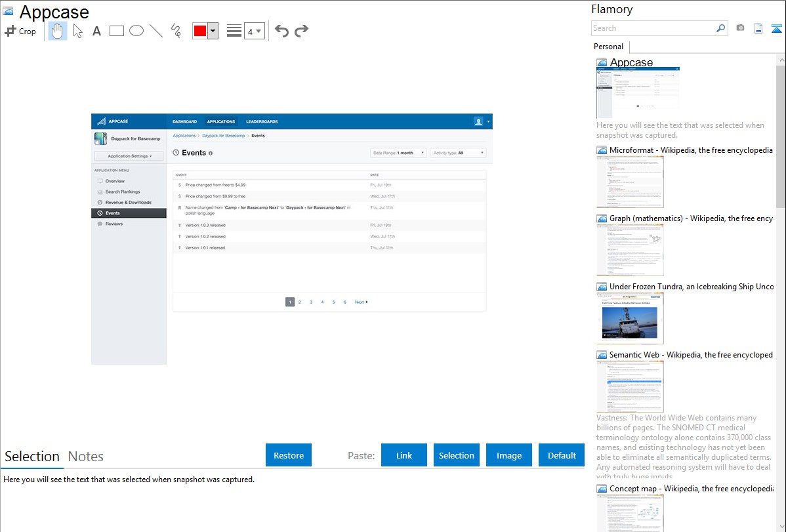Click the Graph (mathematics) snapshot thumbnail

pos(630,250)
